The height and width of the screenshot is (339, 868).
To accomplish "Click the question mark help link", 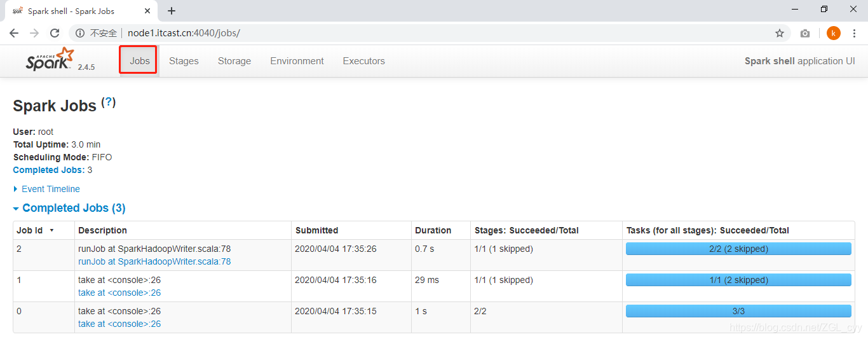I will coord(109,102).
